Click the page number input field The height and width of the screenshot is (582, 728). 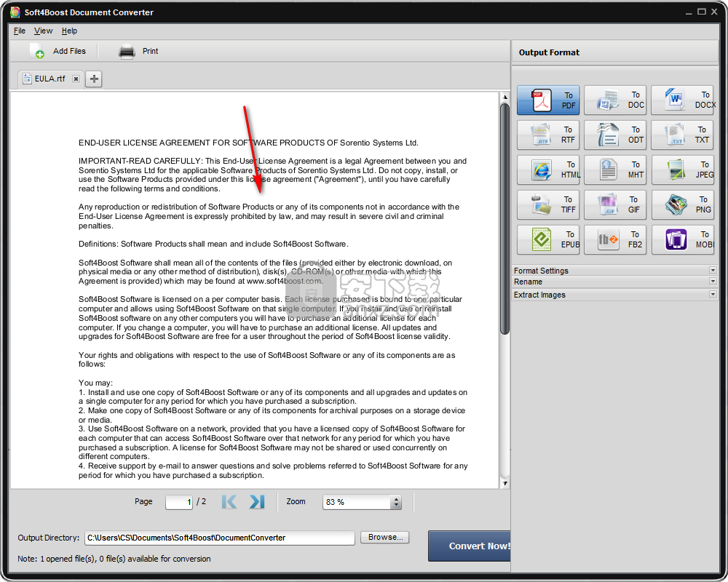(179, 502)
